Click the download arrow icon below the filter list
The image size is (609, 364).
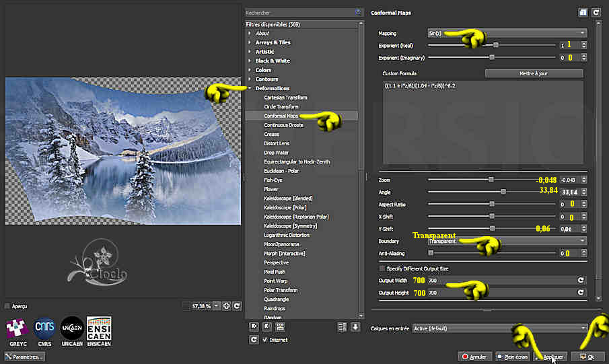pos(355,327)
